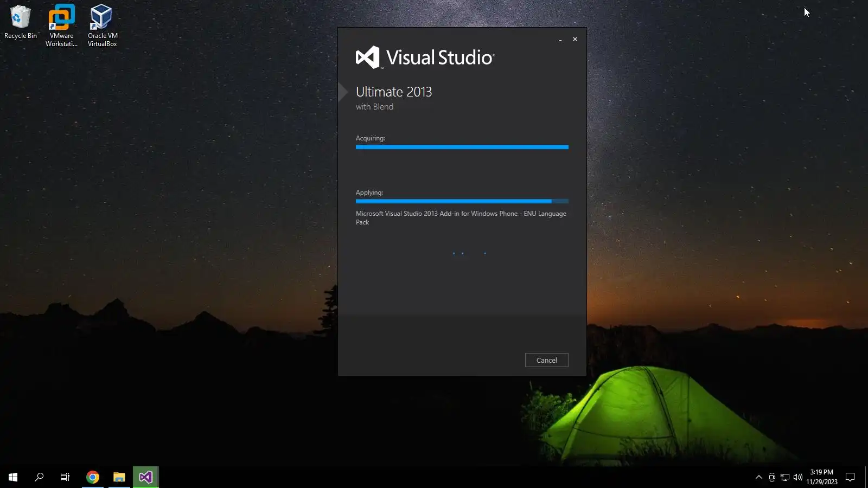Switch to Google Chrome on the taskbar

point(93,477)
